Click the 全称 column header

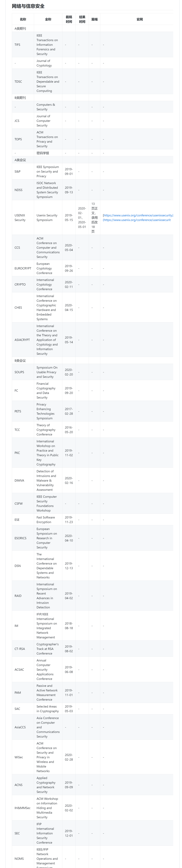pos(48,20)
